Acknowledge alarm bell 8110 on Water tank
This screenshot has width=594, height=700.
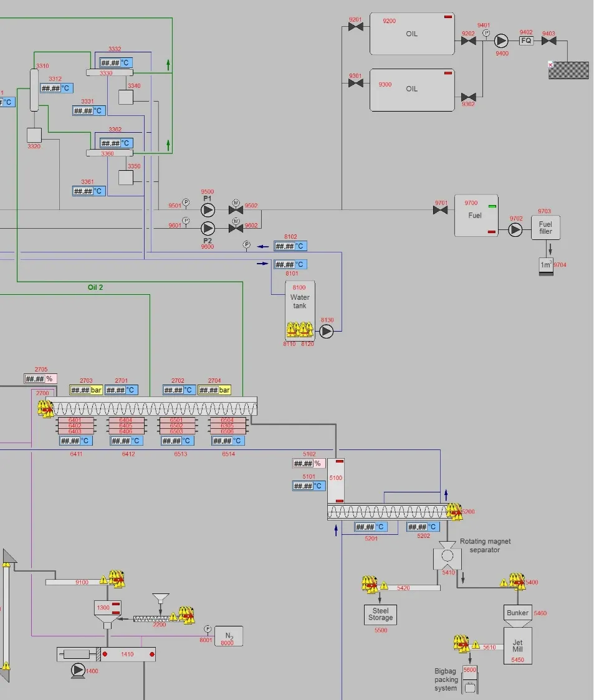coord(292,328)
